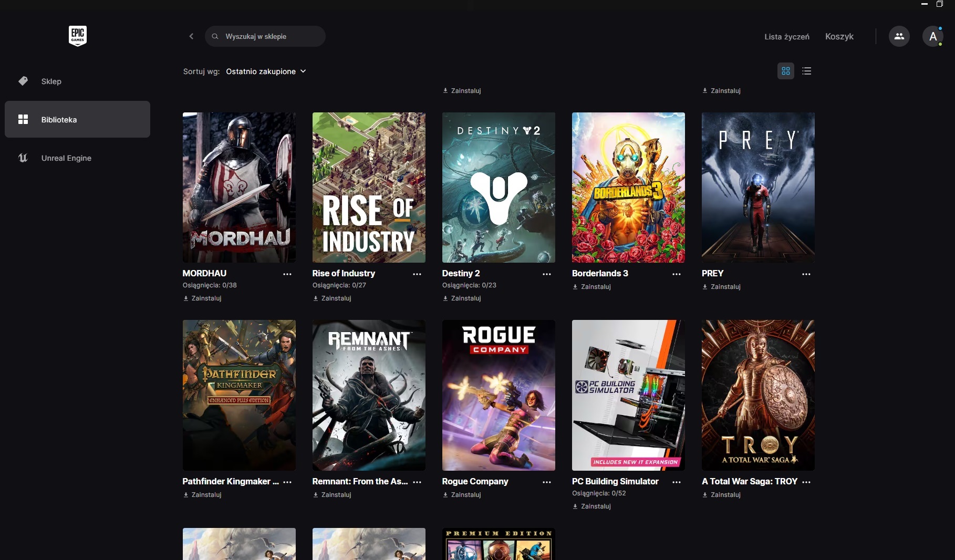Open PREY three-dot options menu
The height and width of the screenshot is (560, 955).
click(x=806, y=274)
